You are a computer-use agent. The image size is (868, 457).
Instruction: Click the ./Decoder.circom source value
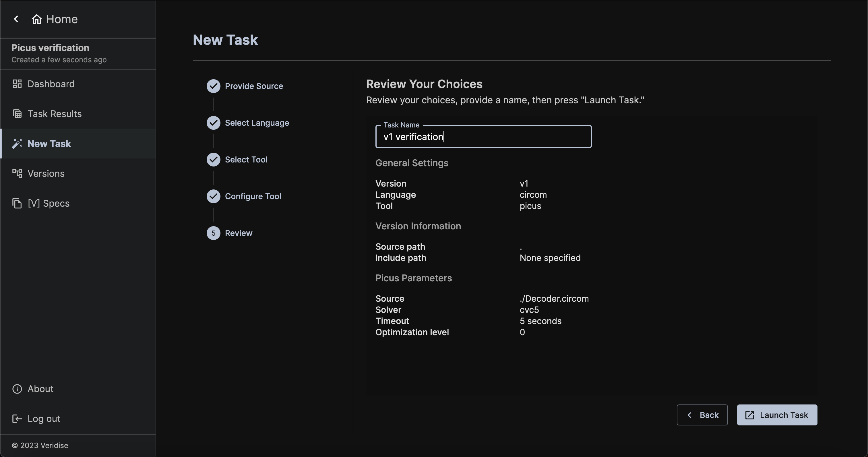(x=554, y=299)
